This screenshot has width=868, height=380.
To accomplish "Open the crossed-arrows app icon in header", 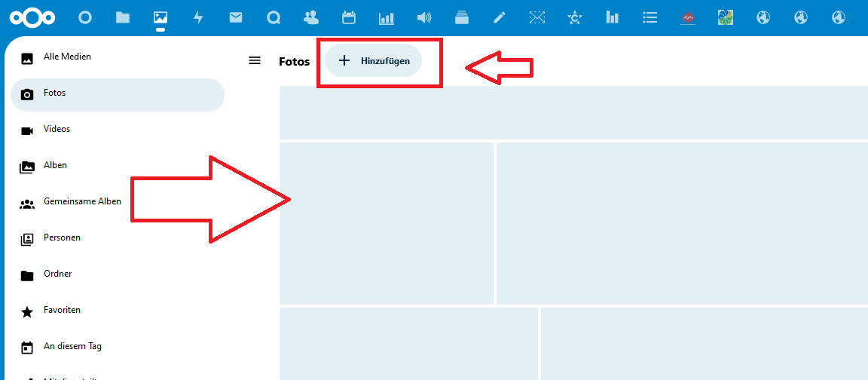I will tap(537, 18).
